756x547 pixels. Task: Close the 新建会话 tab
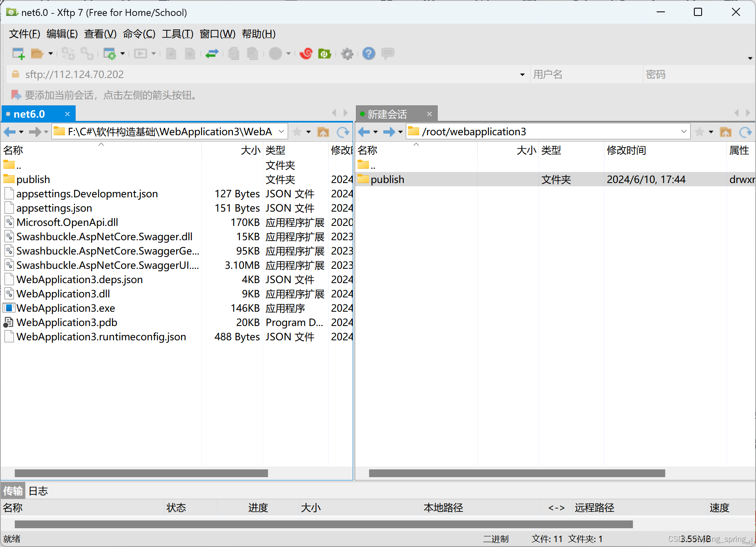(429, 114)
